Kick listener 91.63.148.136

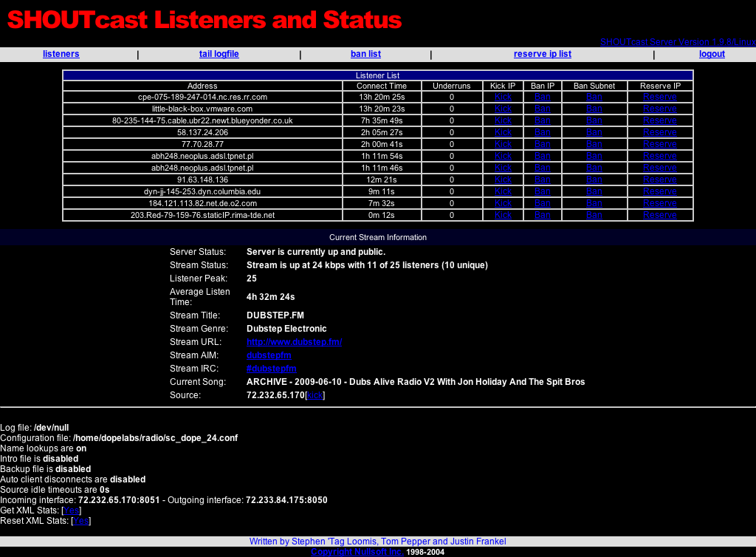coord(503,180)
